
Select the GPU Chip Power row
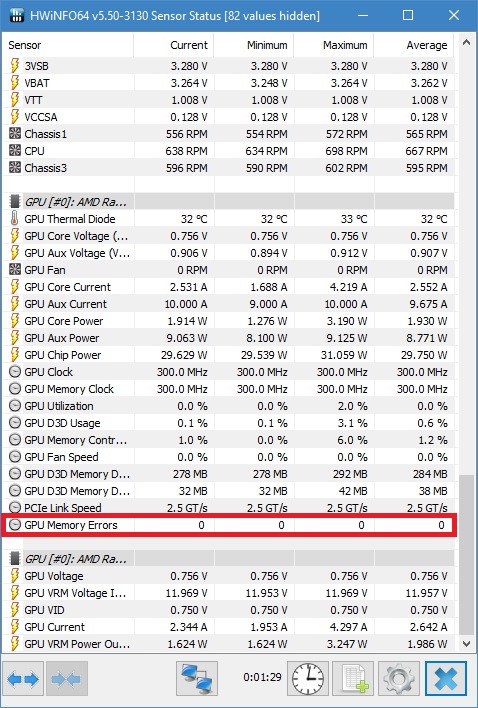tap(228, 355)
